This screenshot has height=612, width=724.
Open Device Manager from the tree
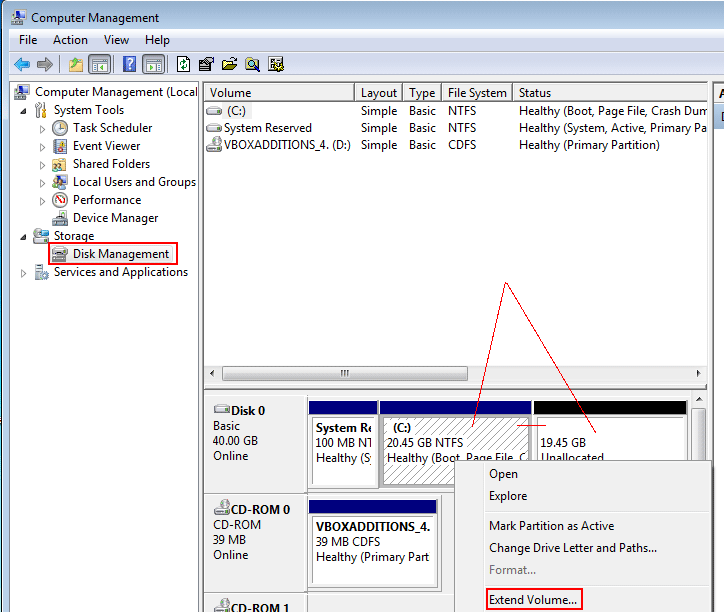click(x=115, y=218)
